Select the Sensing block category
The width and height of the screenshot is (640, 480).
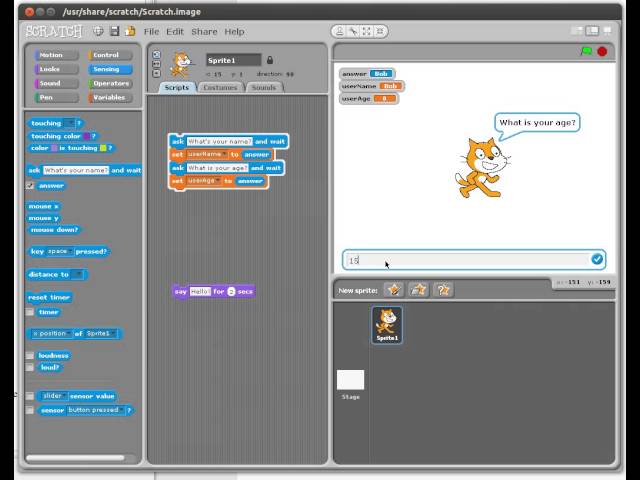click(x=110, y=69)
